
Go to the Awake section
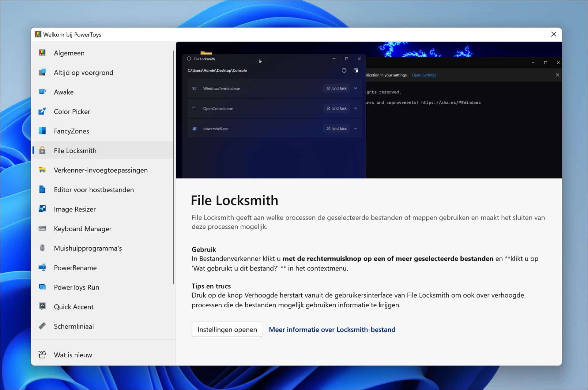click(103, 92)
